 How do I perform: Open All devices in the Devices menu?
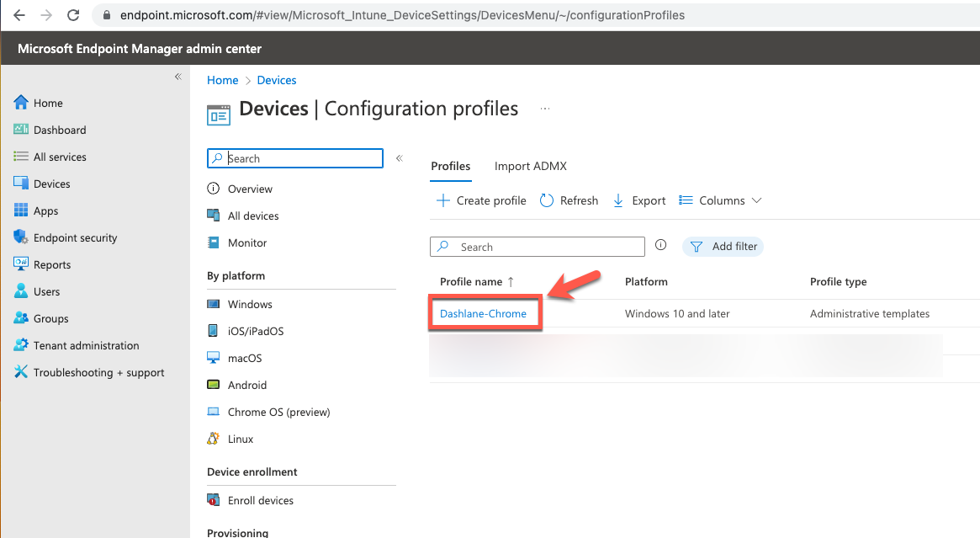click(x=253, y=216)
